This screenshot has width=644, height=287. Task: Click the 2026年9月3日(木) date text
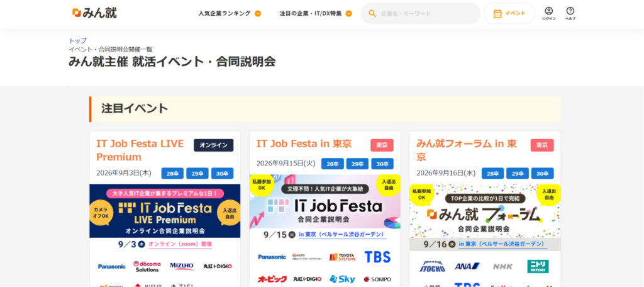click(124, 173)
